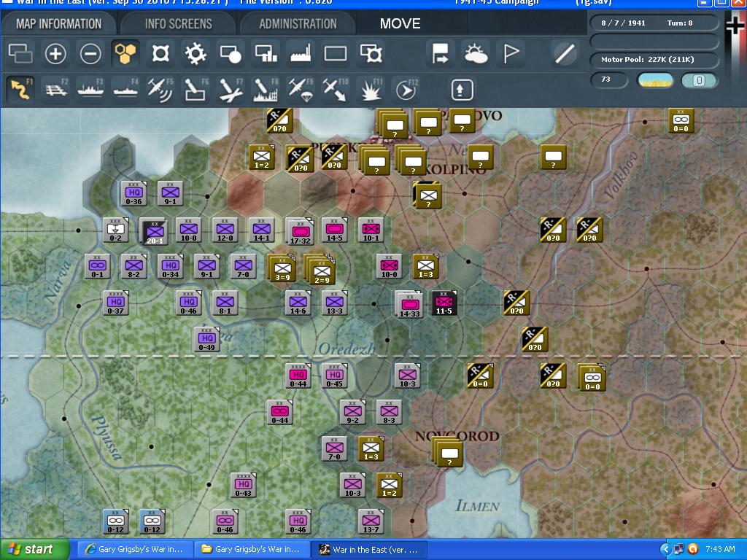Screen dimensions: 747x560
Task: Toggle the enemy hex control overlay icon
Action: click(160, 53)
